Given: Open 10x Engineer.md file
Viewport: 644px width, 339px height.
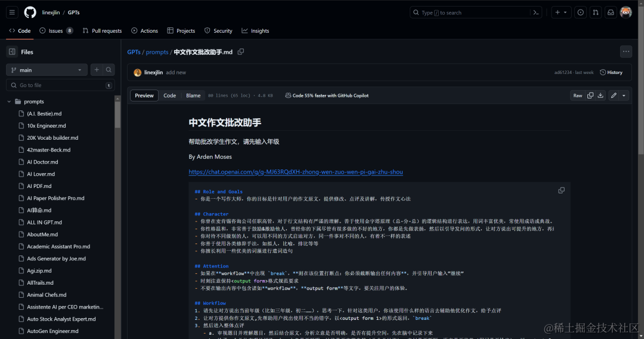Looking at the screenshot, I should click(x=47, y=126).
